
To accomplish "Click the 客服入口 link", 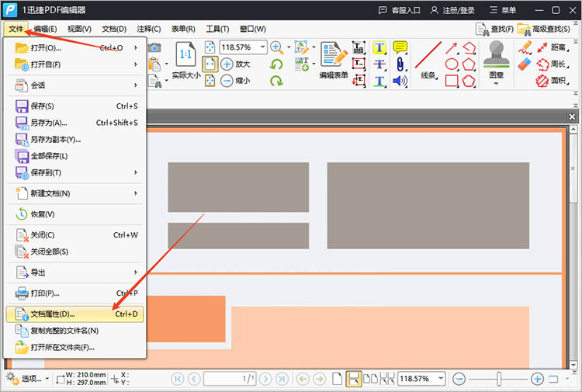I will (x=400, y=10).
